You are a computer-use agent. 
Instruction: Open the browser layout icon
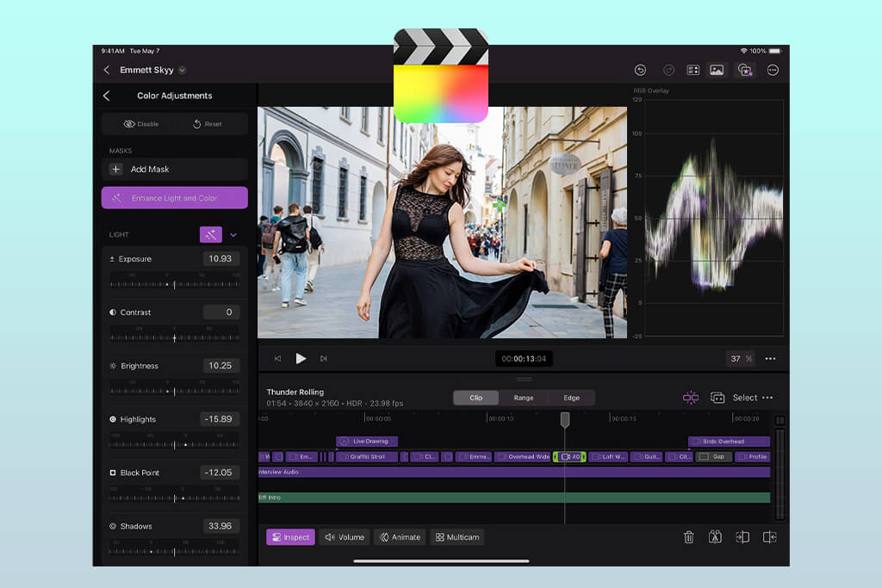[x=693, y=70]
